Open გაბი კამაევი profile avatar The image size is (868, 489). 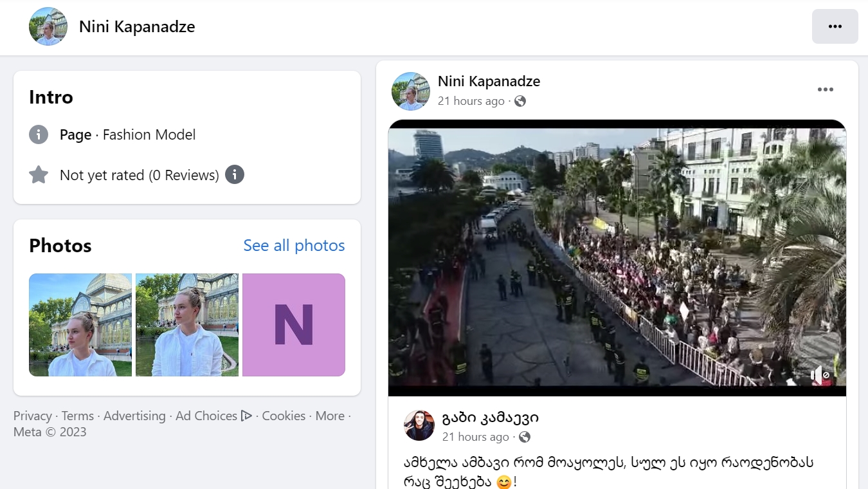click(419, 425)
